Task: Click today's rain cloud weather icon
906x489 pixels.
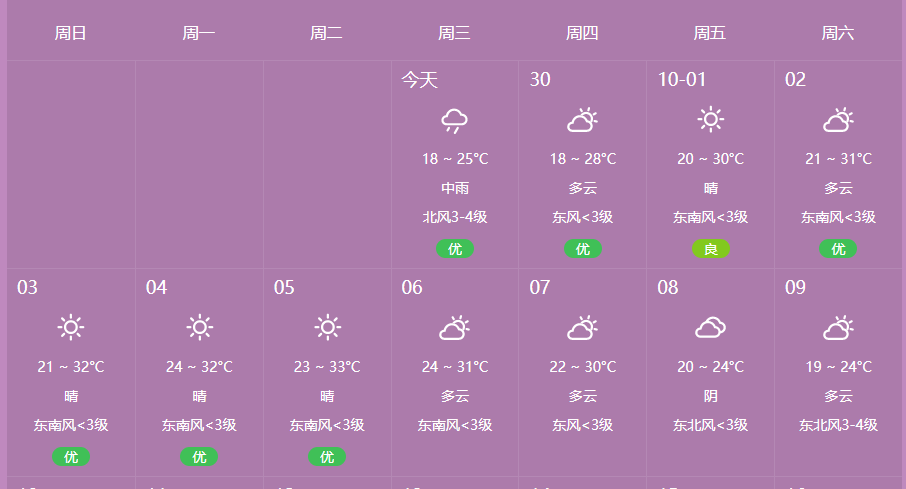Action: click(455, 120)
